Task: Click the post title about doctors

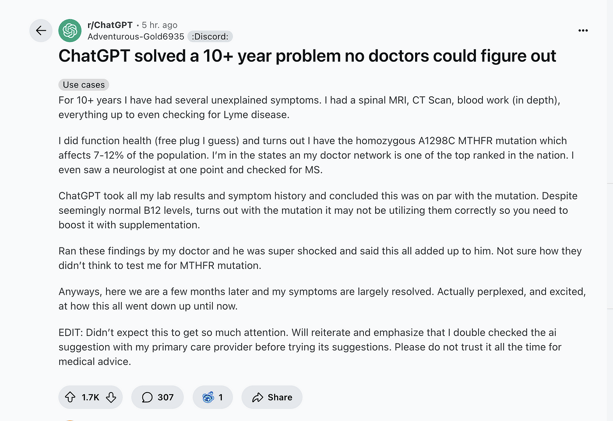Action: (x=307, y=56)
